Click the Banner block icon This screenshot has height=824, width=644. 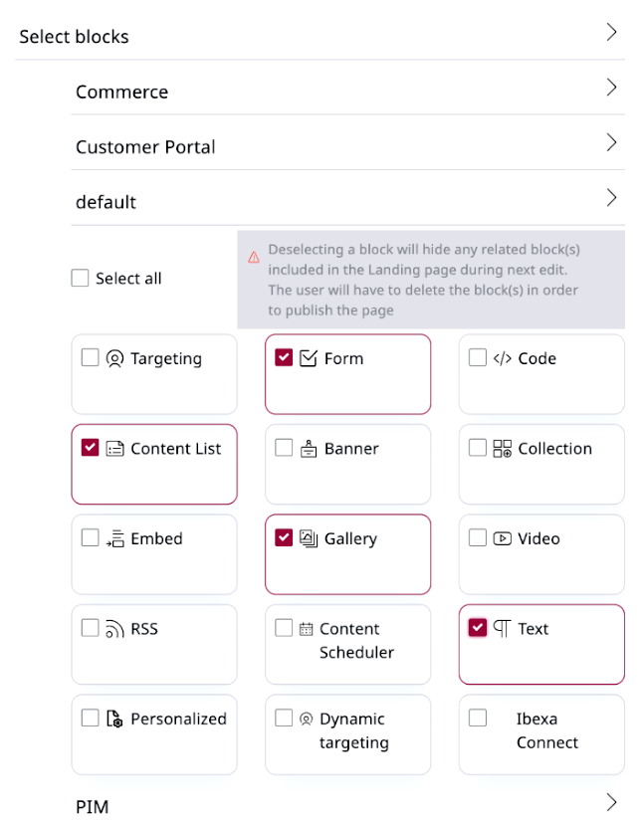click(309, 449)
